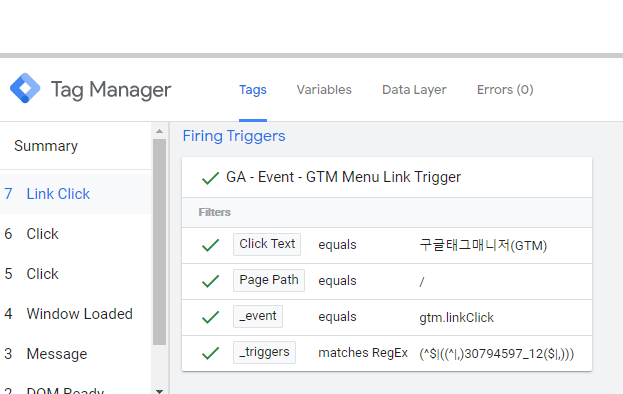Click the Filters section label

pyautogui.click(x=215, y=212)
